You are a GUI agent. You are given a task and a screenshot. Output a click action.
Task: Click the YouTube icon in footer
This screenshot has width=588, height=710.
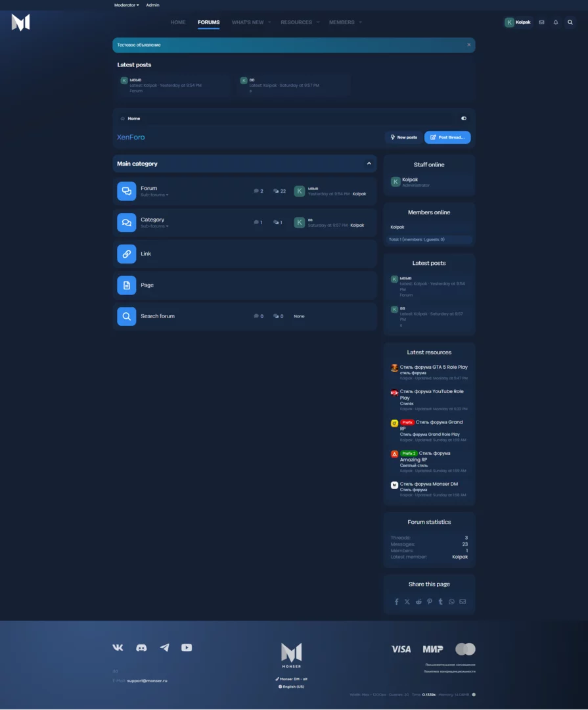click(x=187, y=648)
